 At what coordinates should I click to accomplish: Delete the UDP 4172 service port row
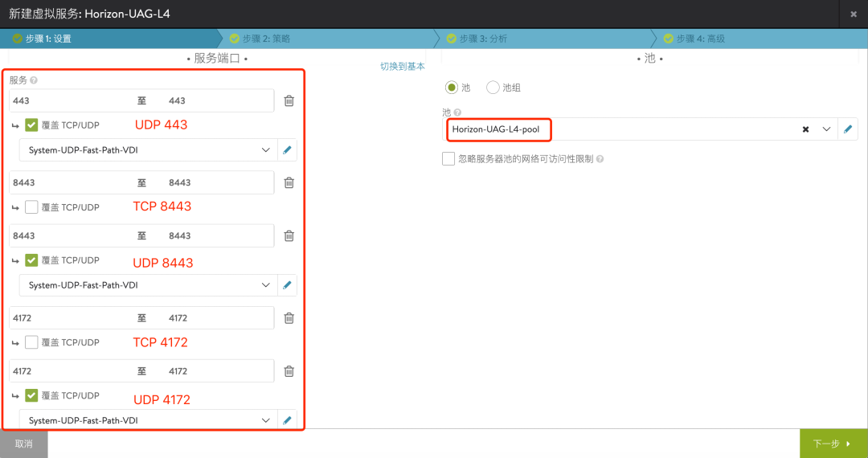(289, 371)
